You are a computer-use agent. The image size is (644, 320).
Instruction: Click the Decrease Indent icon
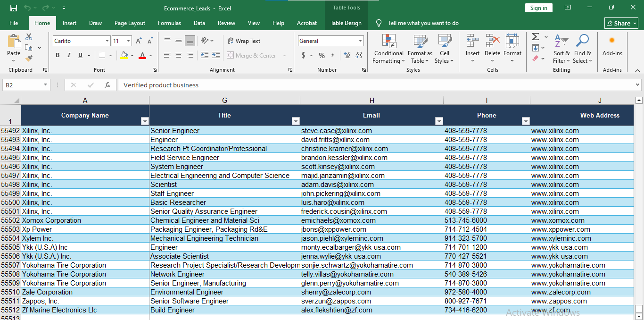(x=205, y=55)
